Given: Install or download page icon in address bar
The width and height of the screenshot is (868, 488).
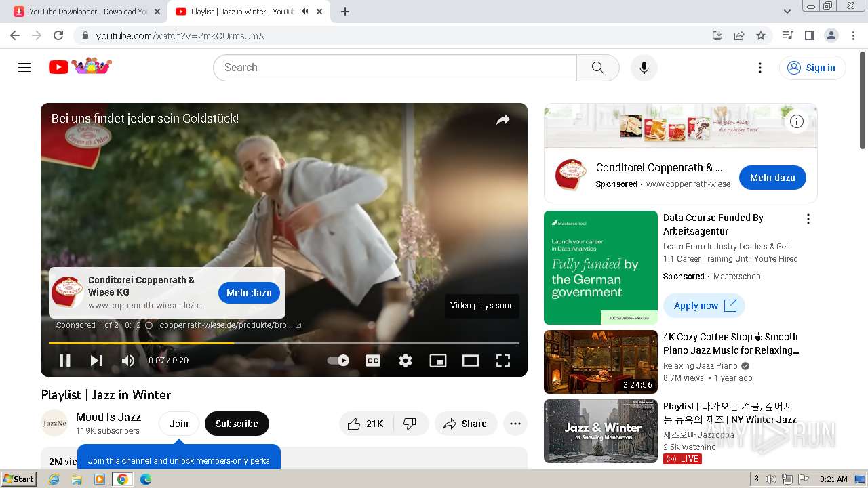Looking at the screenshot, I should click(x=717, y=35).
